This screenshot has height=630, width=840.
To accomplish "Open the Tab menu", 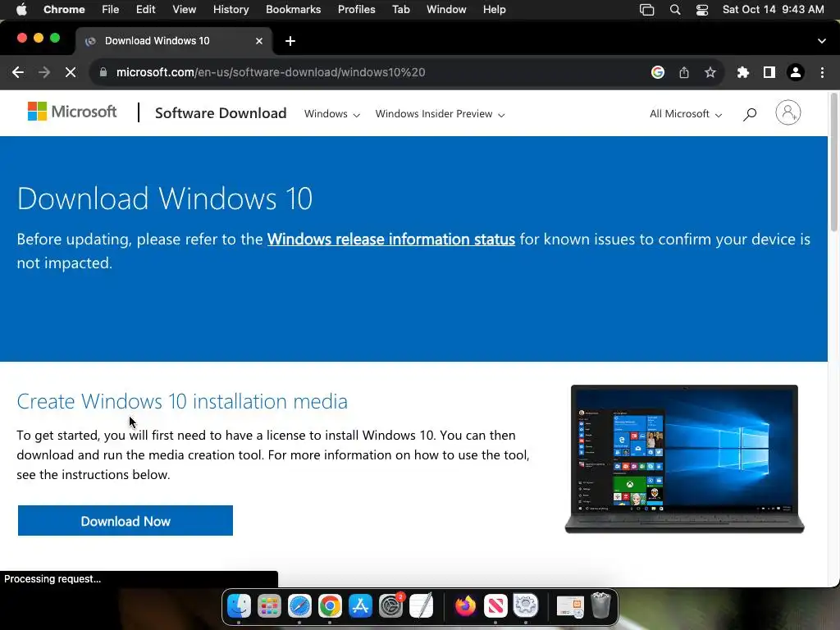I will (400, 10).
